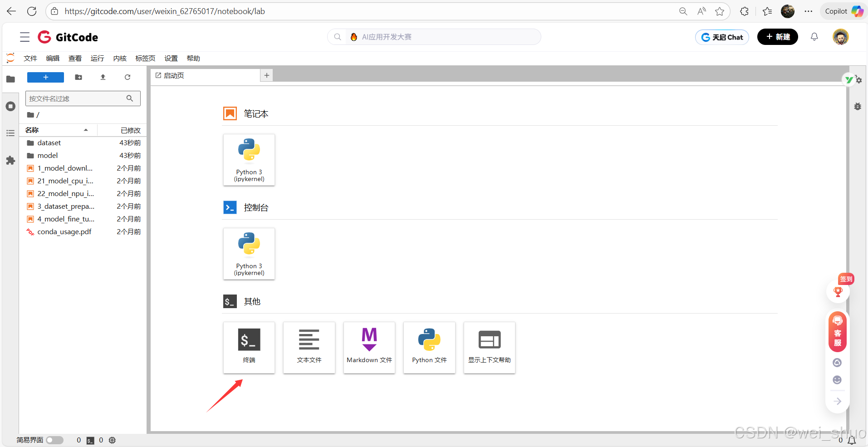Image resolution: width=868 pixels, height=447 pixels.
Task: Open the Copilot button in browser
Action: [843, 11]
